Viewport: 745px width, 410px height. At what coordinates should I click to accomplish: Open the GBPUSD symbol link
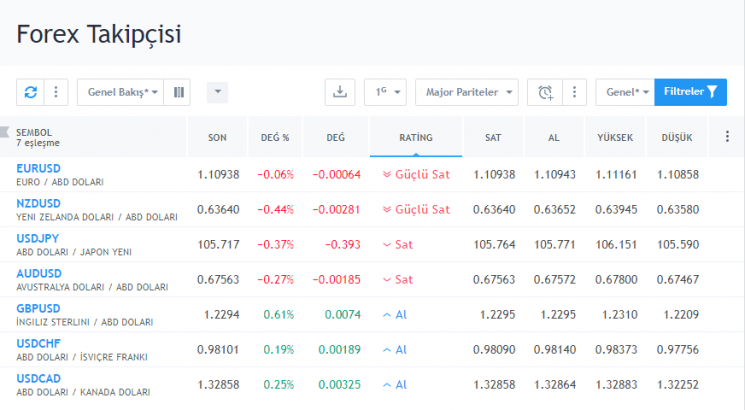tap(38, 309)
